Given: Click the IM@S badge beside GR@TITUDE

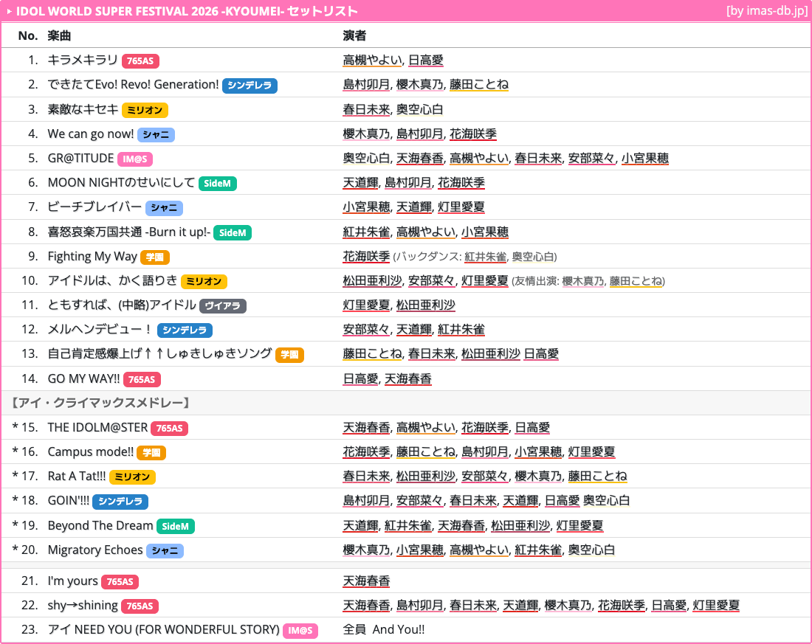Looking at the screenshot, I should pos(135,159).
